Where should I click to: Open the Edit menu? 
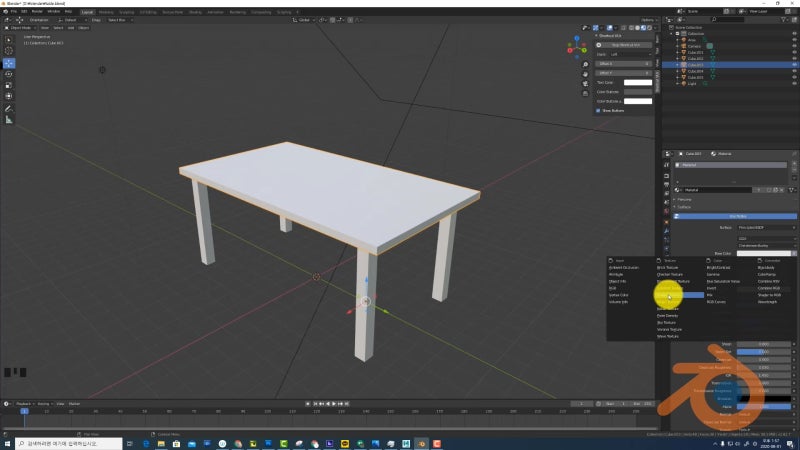point(24,11)
